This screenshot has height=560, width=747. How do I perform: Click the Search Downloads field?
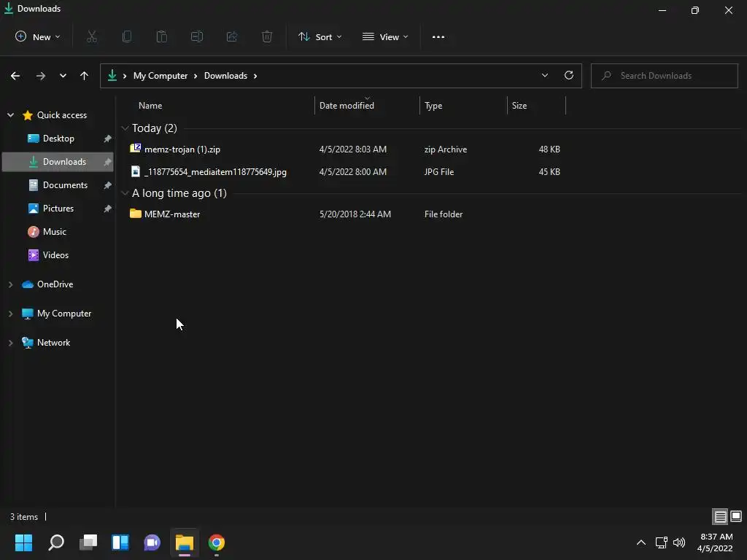(664, 76)
